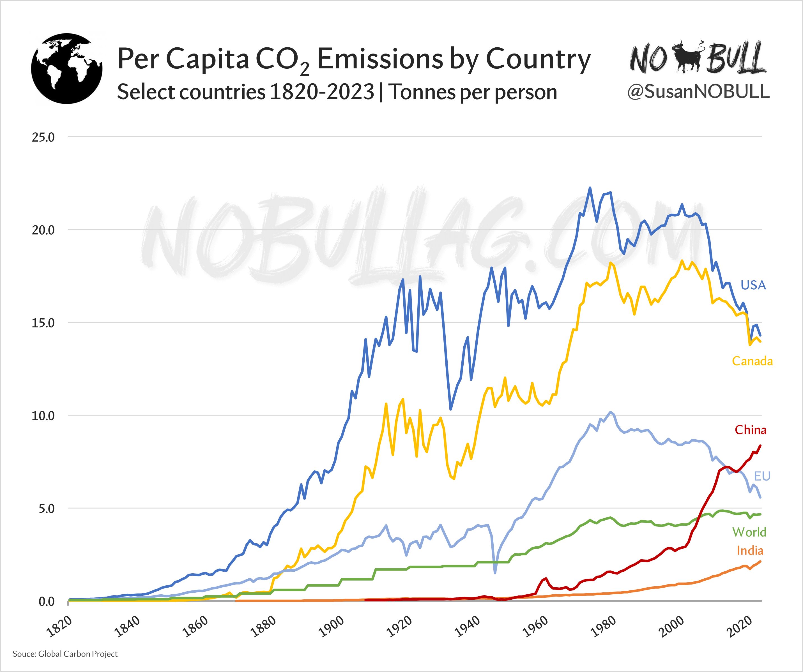This screenshot has height=672, width=803.
Task: Select the 1820 year tick label
Action: (59, 627)
